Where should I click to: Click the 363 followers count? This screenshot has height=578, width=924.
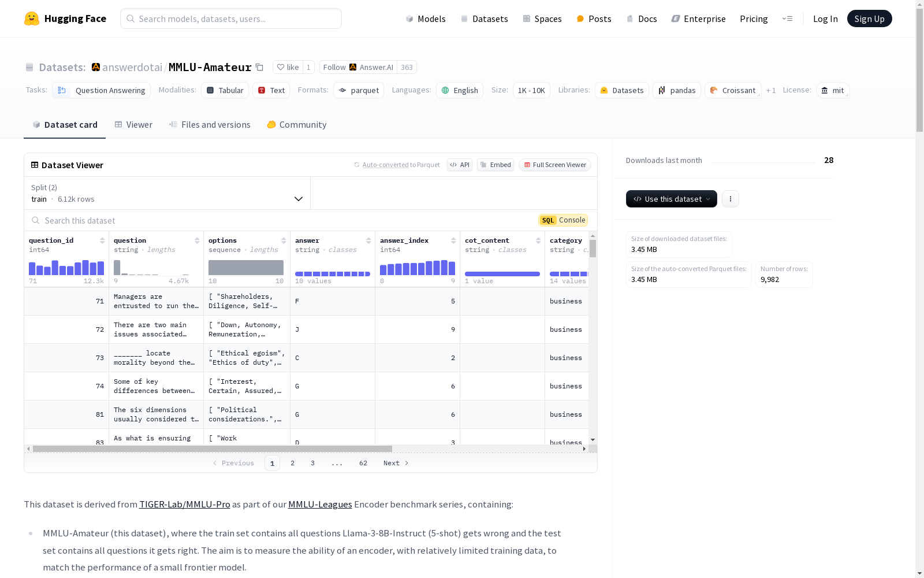[407, 67]
